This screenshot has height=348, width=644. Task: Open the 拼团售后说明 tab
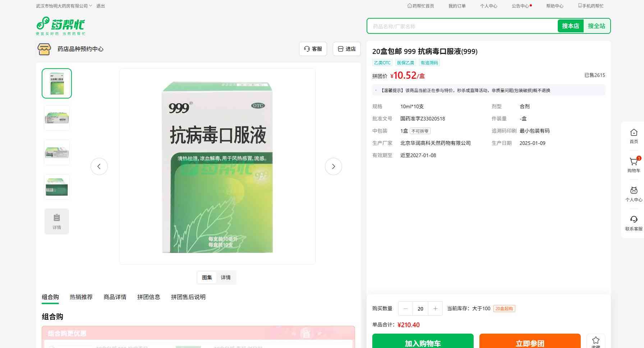click(x=188, y=297)
